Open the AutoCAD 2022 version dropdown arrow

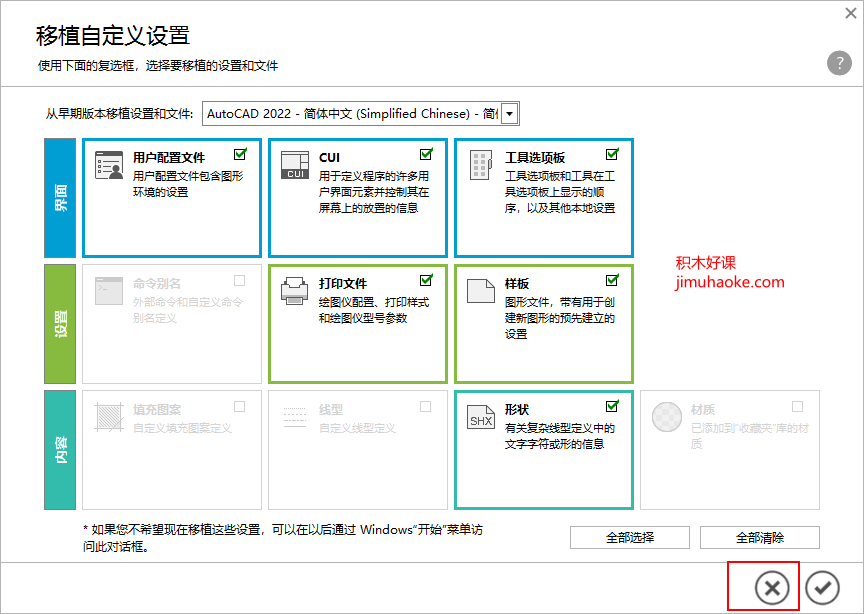click(510, 114)
